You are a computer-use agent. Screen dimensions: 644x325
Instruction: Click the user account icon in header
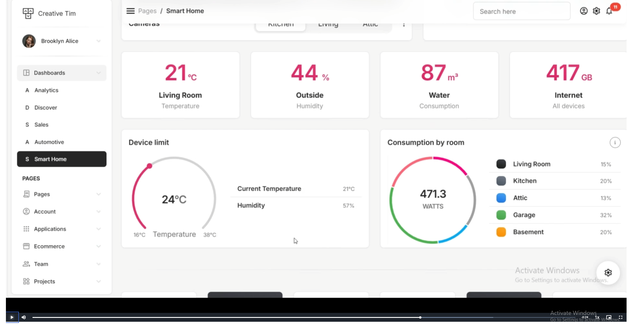[583, 11]
